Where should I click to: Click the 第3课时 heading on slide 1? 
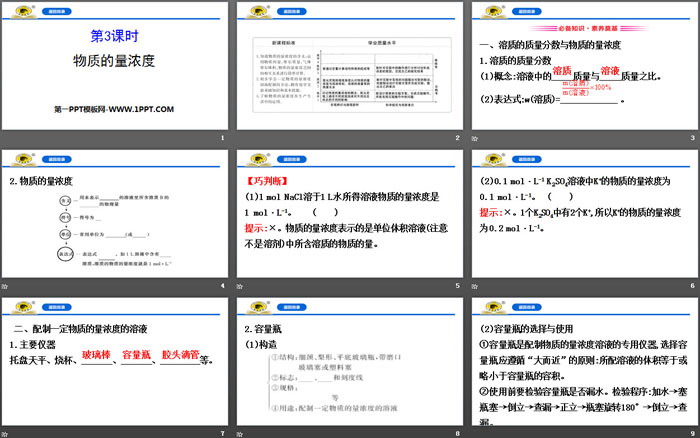click(115, 36)
